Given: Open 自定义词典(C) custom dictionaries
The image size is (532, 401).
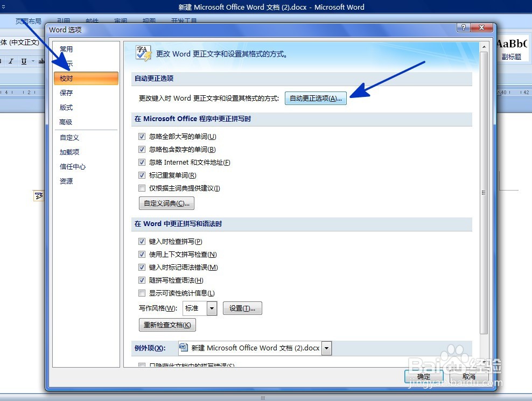Looking at the screenshot, I should (166, 203).
